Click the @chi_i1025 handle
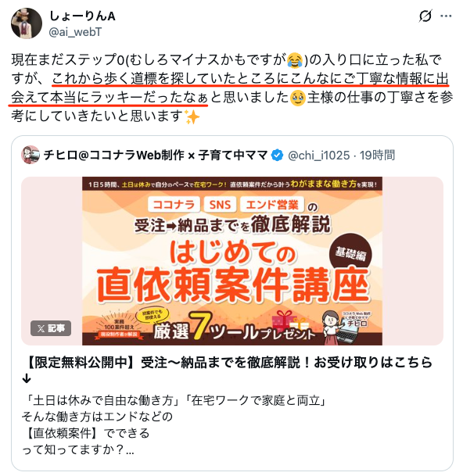The image size is (463, 476). (x=318, y=156)
